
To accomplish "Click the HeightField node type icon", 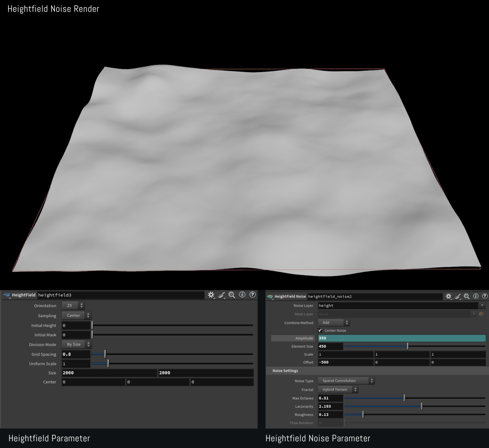I will point(7,295).
